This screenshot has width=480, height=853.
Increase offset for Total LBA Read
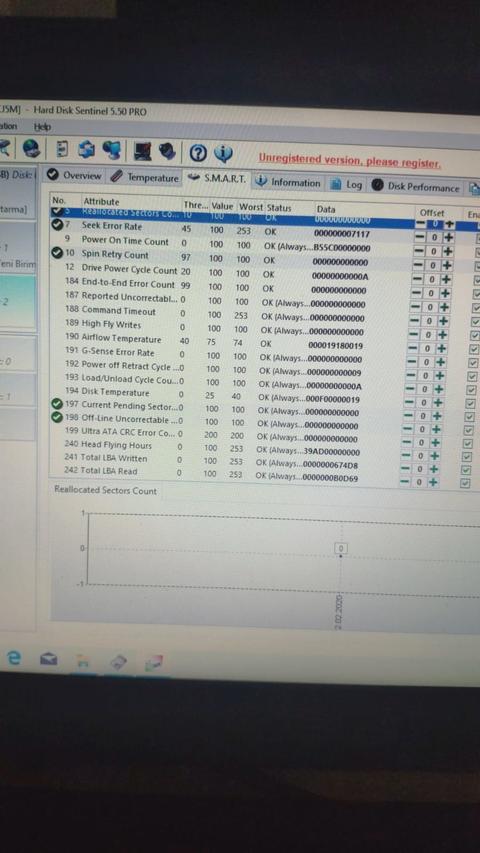(433, 482)
